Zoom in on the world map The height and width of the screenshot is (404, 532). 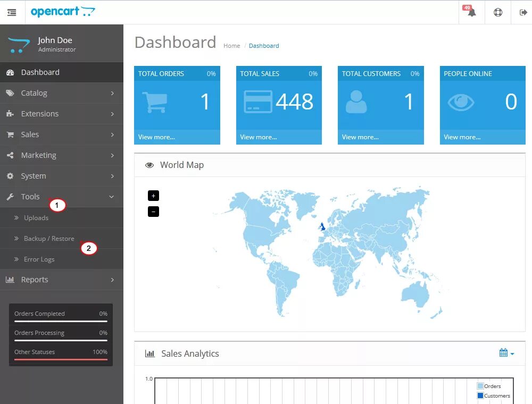pos(153,196)
